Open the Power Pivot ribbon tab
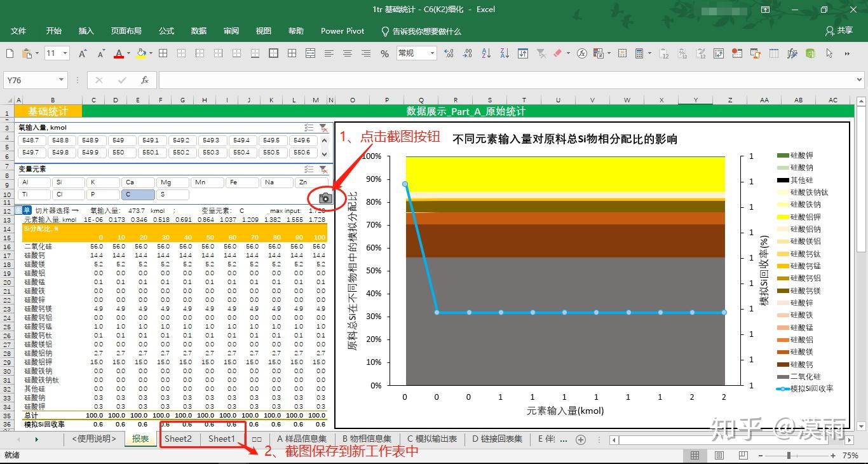 pos(342,31)
